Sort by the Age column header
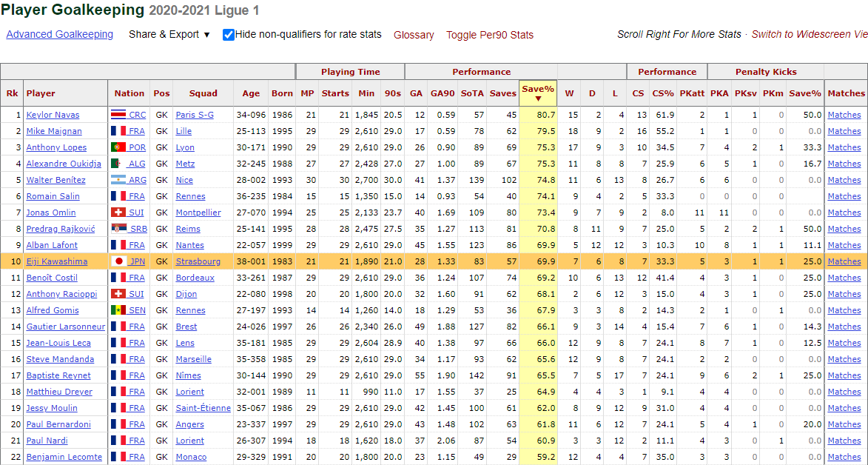 click(x=251, y=93)
